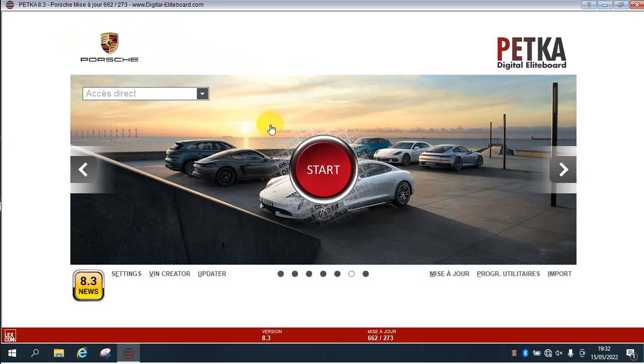The height and width of the screenshot is (364, 644).
Task: Click the muted volume tray icon
Action: pyautogui.click(x=559, y=353)
